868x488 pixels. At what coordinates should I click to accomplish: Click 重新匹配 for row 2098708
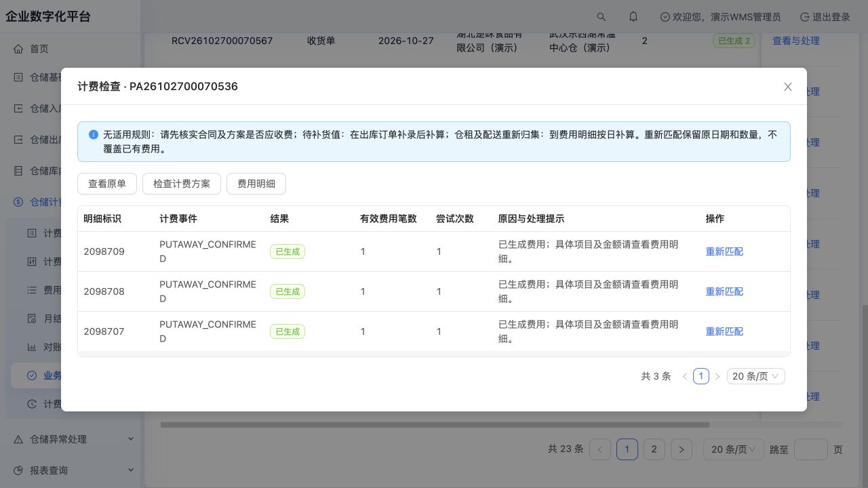pos(724,291)
